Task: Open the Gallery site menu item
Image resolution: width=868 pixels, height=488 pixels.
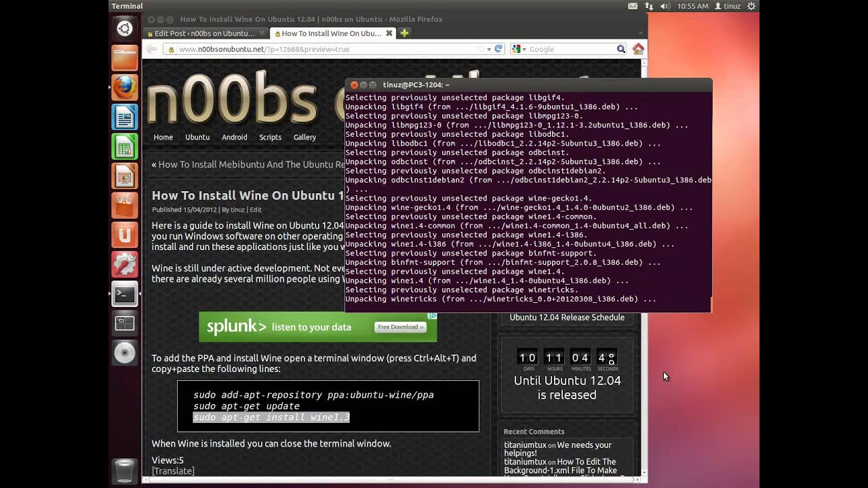Action: [x=304, y=137]
